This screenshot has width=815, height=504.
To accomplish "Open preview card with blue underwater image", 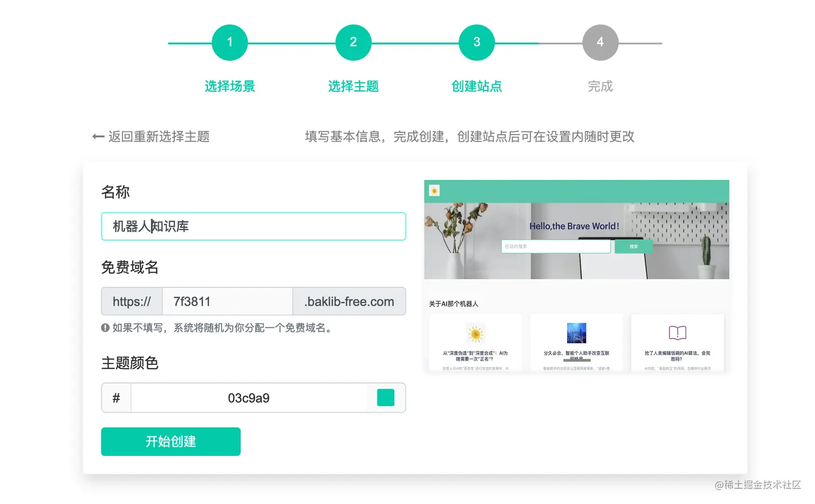I will pos(576,343).
